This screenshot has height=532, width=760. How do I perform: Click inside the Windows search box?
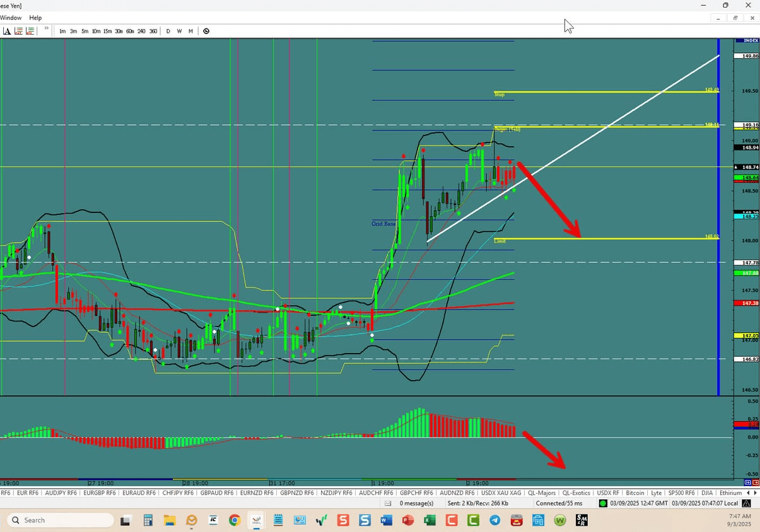pos(60,519)
